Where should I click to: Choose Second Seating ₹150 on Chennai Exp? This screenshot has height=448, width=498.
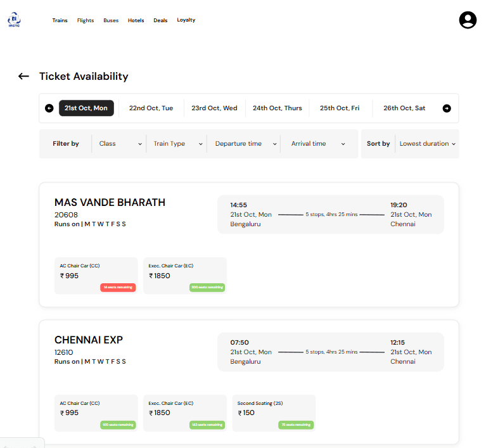[274, 413]
